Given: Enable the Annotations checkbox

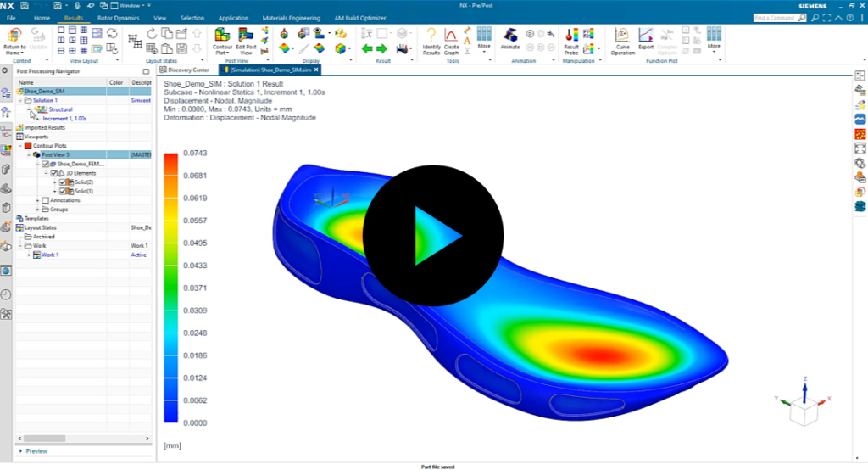Looking at the screenshot, I should click(46, 200).
